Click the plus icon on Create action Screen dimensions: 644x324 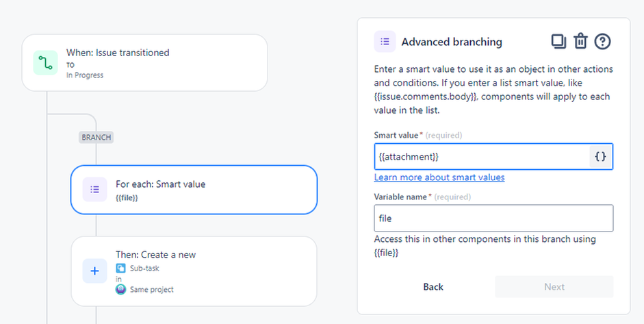pos(95,271)
